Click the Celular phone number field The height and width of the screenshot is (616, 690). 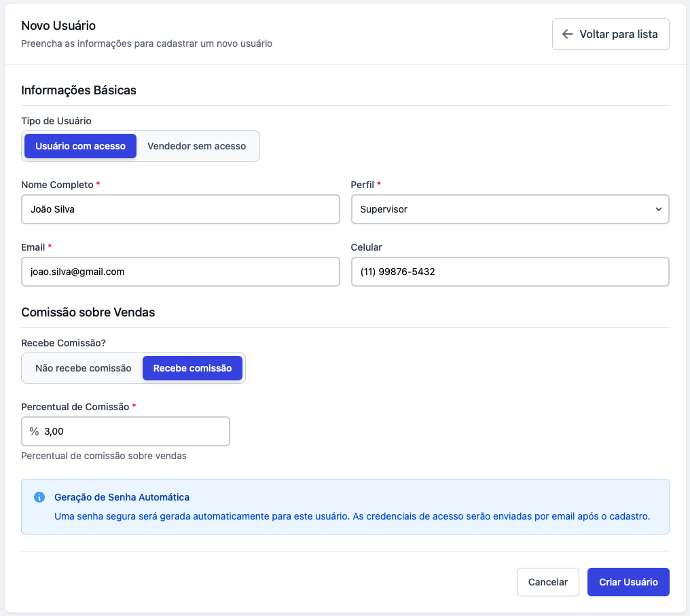(x=509, y=272)
